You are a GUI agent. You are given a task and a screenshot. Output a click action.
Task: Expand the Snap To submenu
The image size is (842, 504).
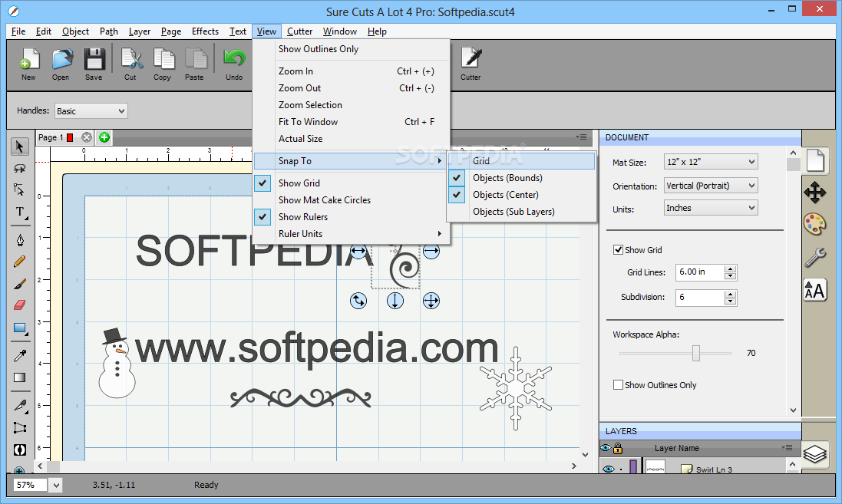point(352,161)
